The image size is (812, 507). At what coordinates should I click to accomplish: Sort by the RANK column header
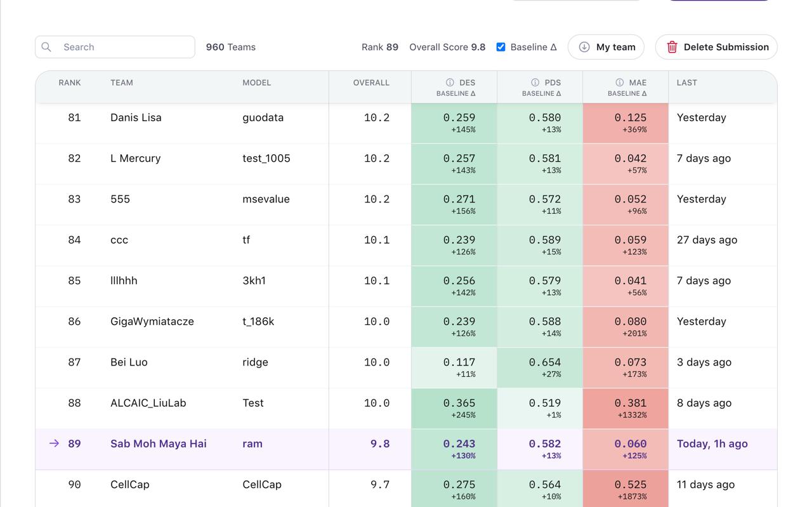(x=70, y=82)
